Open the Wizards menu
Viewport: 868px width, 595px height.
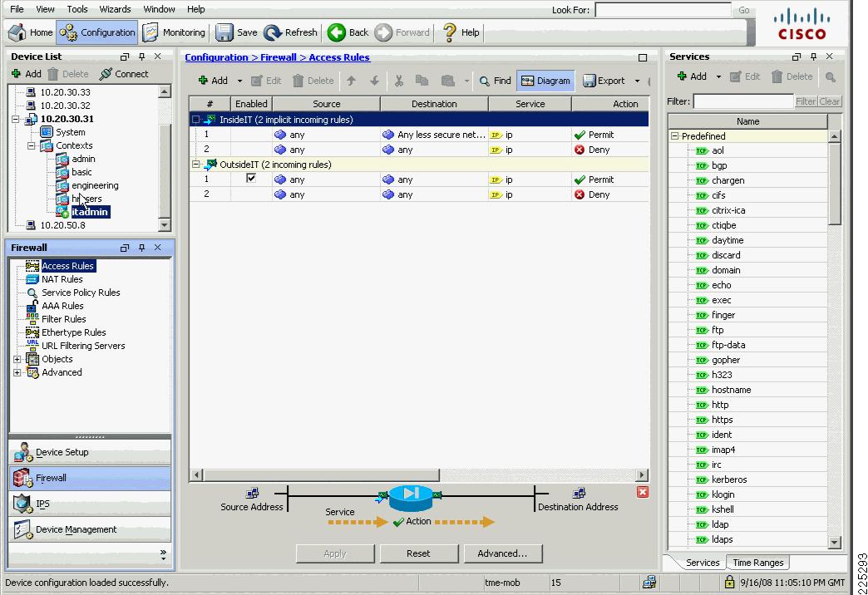[x=115, y=9]
